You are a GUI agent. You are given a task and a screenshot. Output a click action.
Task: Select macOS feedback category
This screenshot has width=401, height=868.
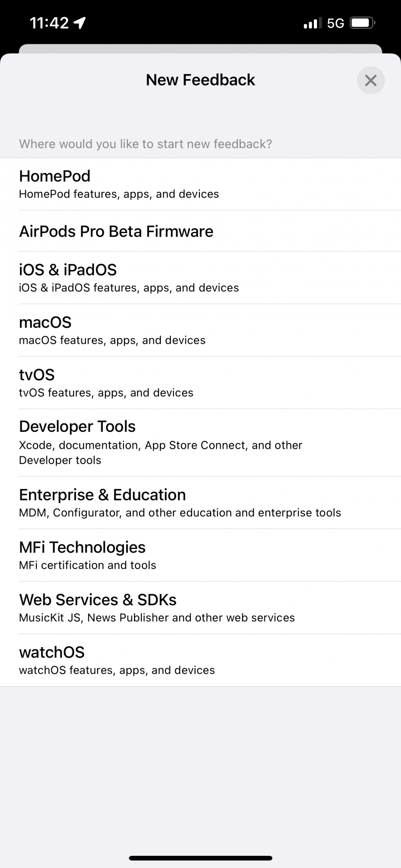[200, 330]
